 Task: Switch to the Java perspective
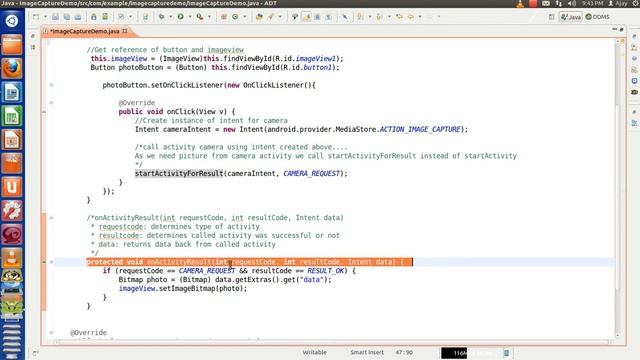(x=571, y=17)
